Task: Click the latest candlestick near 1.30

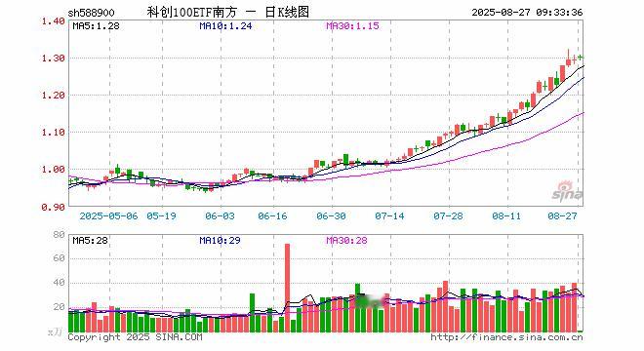Action: point(580,58)
